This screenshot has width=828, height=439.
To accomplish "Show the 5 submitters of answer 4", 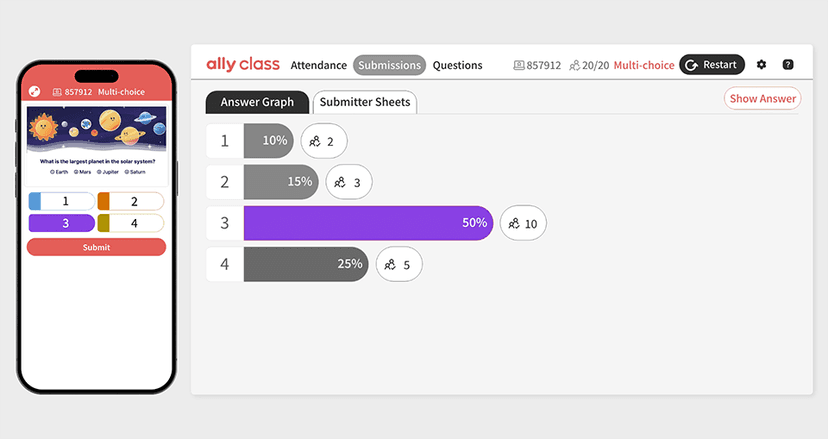I will click(x=399, y=264).
